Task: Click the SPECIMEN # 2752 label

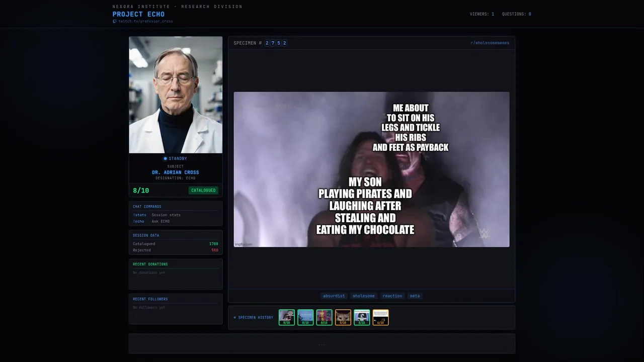Action: [260, 43]
